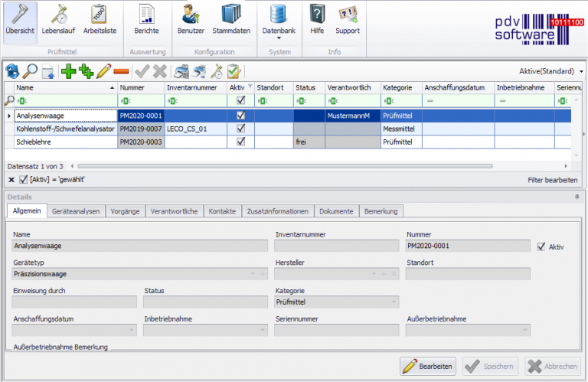
Task: Click the magnifier search icon in toolbar
Action: point(30,71)
